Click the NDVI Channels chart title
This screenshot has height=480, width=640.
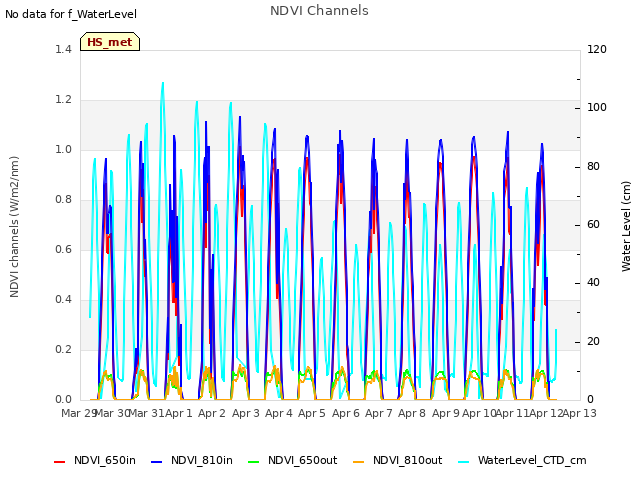[319, 10]
